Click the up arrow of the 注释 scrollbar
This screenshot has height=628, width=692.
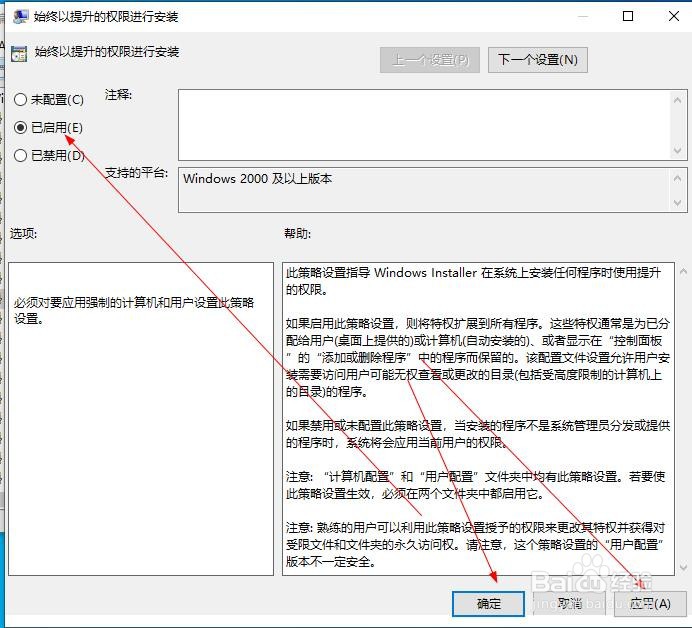coord(677,100)
